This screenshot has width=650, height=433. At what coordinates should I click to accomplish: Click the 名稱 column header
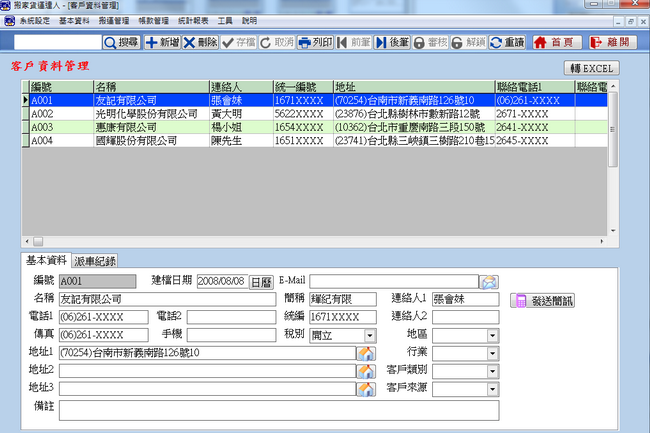tap(151, 87)
